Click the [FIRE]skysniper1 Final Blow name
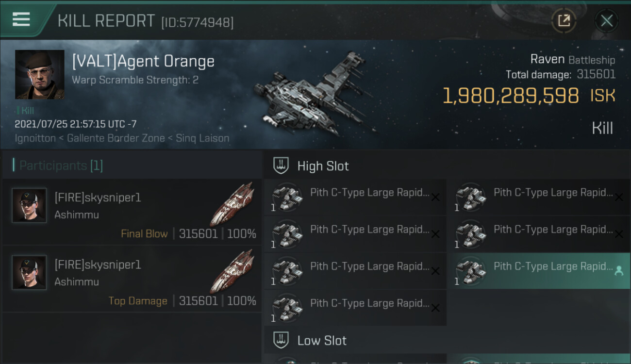 98,198
